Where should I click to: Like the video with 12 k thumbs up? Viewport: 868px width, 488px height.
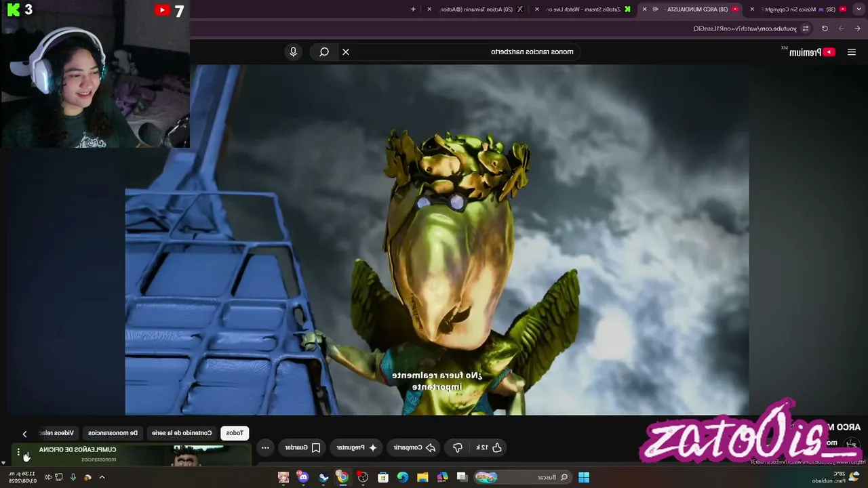point(488,447)
